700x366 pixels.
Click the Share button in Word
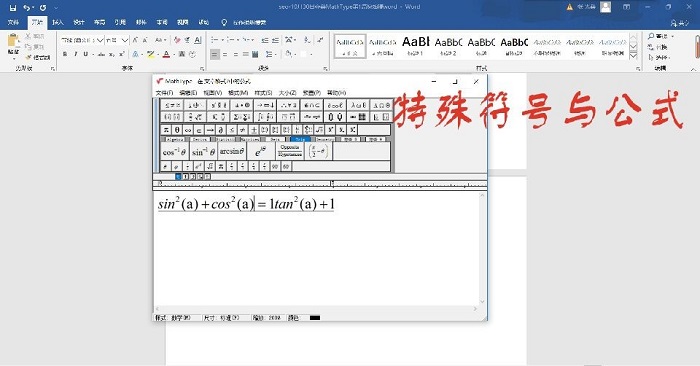point(680,22)
